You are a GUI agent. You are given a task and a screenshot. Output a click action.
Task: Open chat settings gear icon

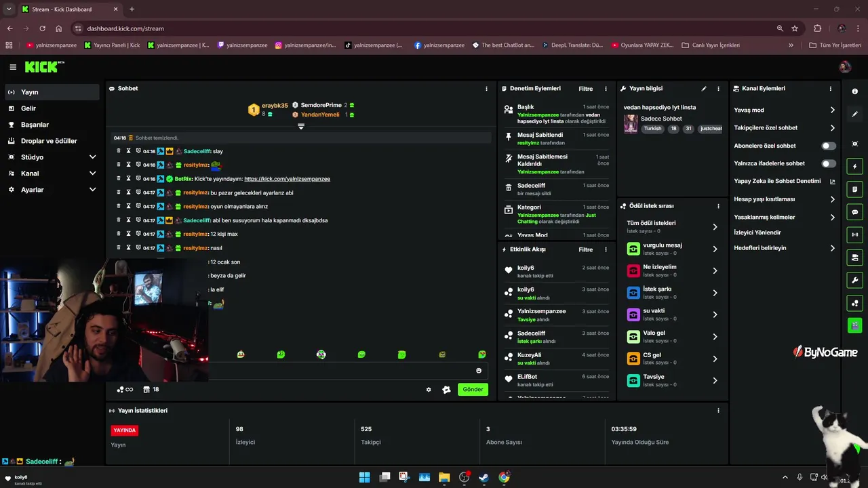click(x=429, y=390)
